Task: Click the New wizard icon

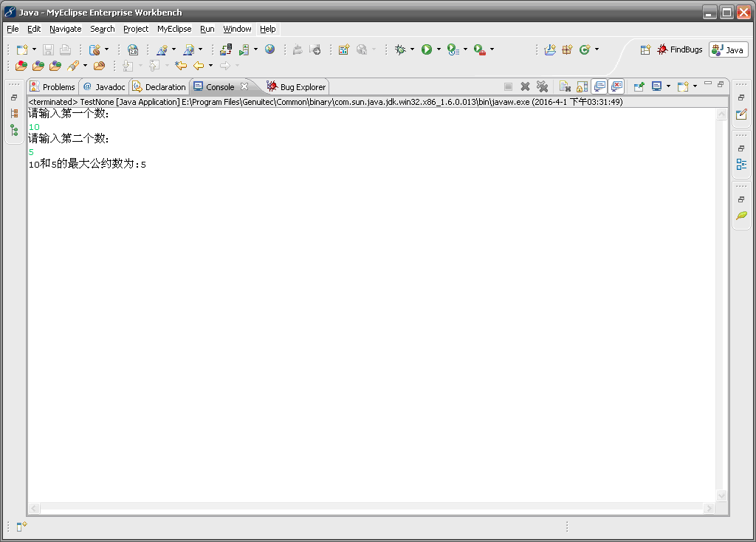Action: (22, 49)
